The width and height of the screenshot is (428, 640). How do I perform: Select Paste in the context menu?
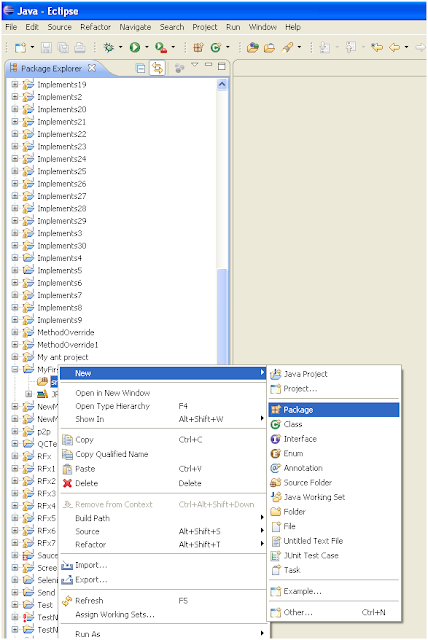point(163,469)
